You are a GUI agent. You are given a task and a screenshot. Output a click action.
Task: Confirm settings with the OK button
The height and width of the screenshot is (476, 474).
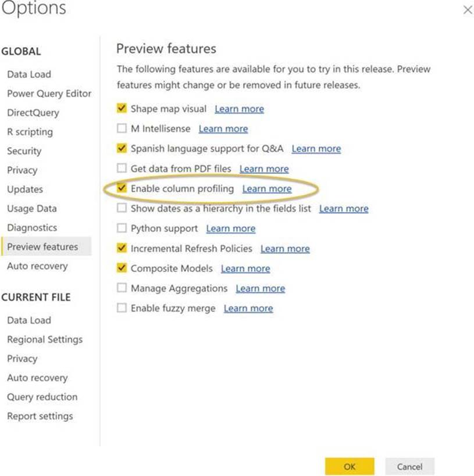click(349, 466)
